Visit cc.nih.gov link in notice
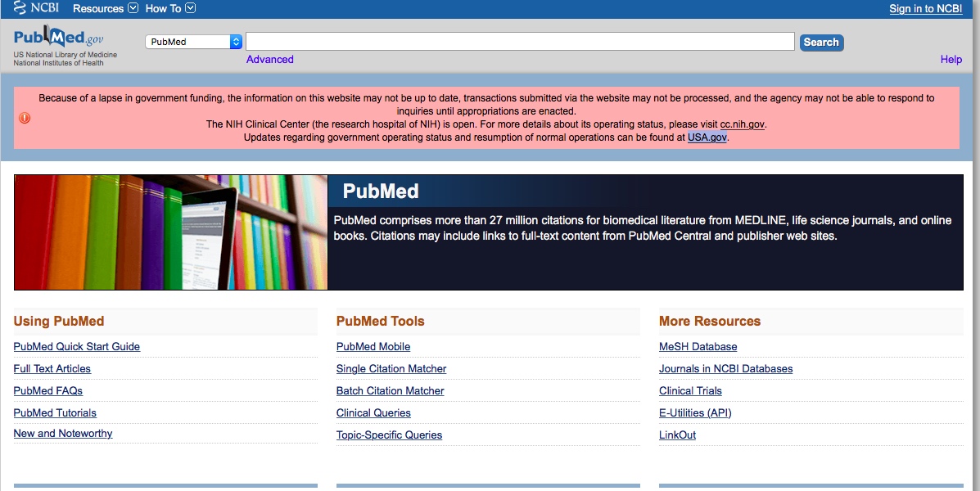This screenshot has height=491, width=980. coord(742,124)
